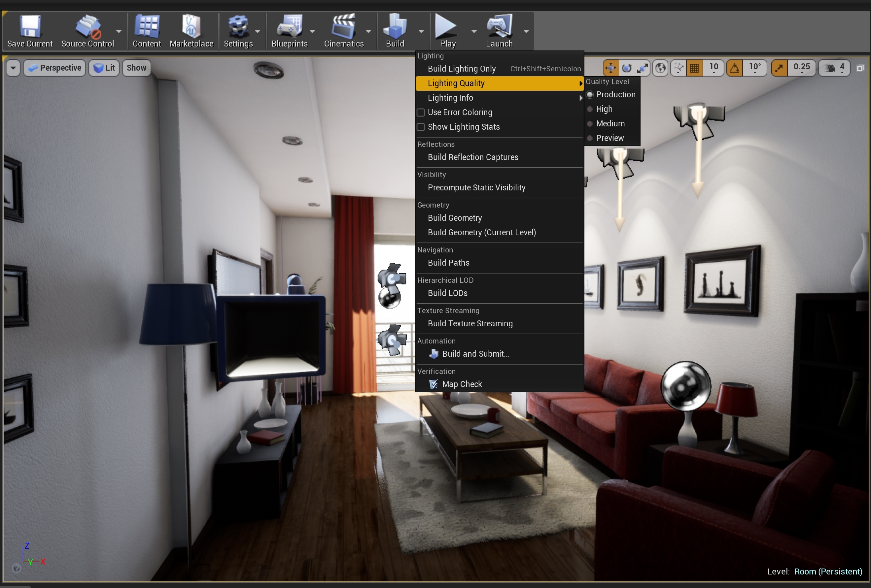Enable Show Lighting Stats checkbox
Image resolution: width=871 pixels, height=588 pixels.
pyautogui.click(x=421, y=127)
